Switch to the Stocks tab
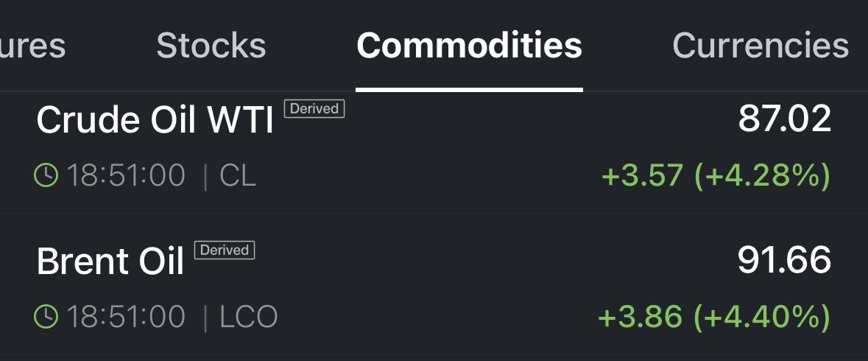 (x=211, y=46)
